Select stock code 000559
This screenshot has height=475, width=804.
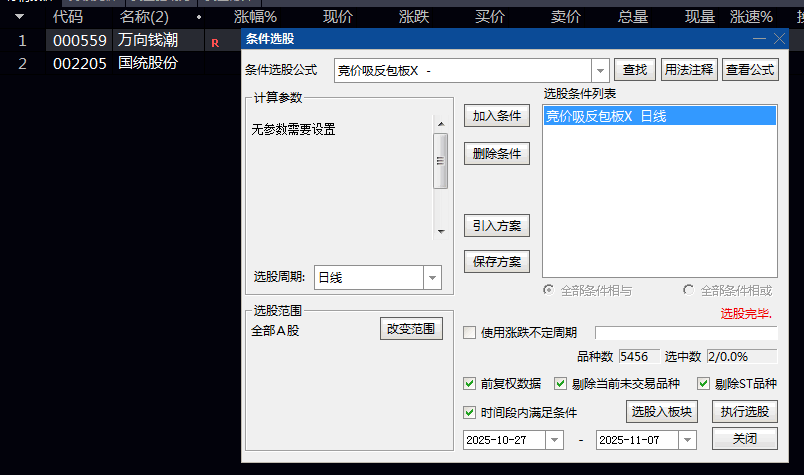coord(79,40)
